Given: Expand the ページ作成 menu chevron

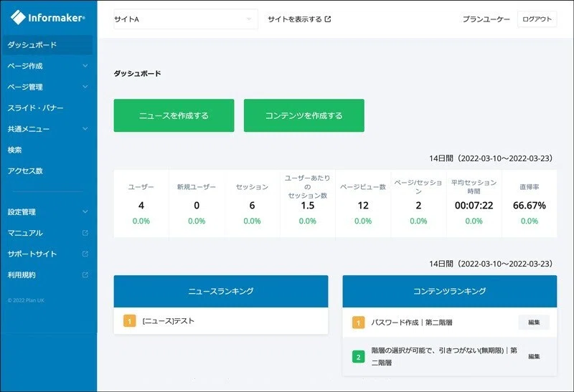Looking at the screenshot, I should point(85,66).
